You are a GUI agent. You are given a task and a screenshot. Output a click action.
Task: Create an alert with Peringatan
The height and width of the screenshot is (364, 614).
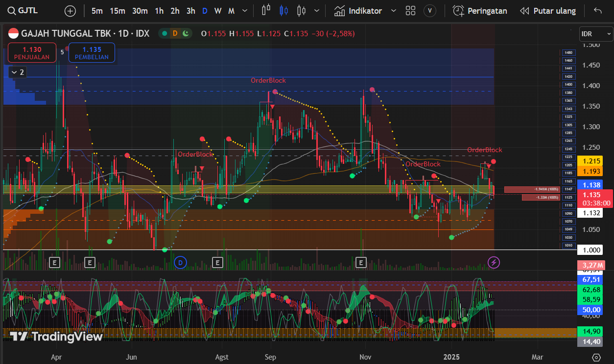(480, 11)
